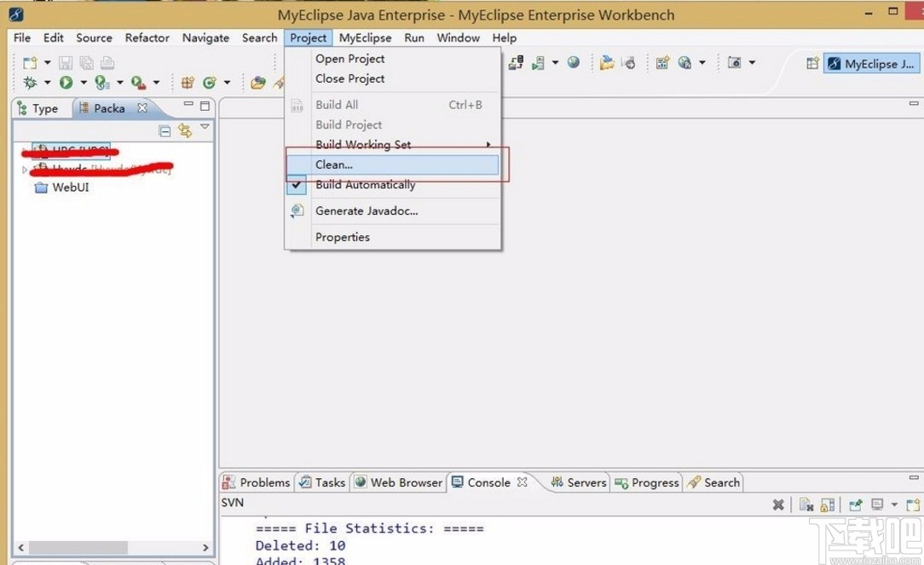Open the Debug dropdown arrow
The width and height of the screenshot is (924, 565).
click(47, 83)
